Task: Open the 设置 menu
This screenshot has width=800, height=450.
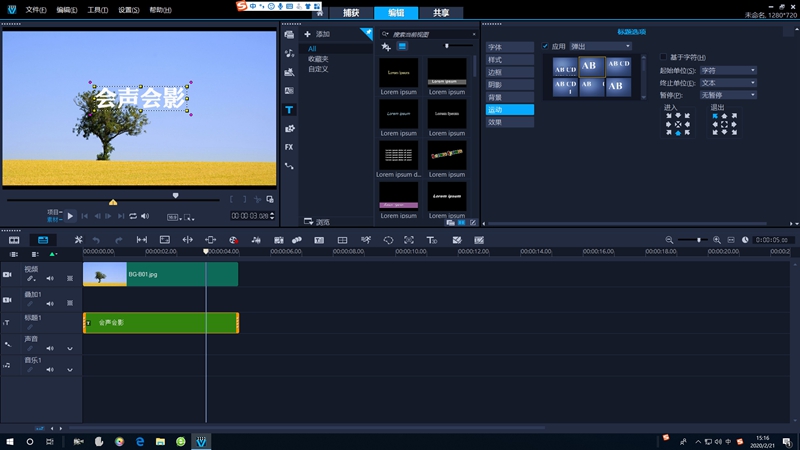Action: tap(129, 10)
